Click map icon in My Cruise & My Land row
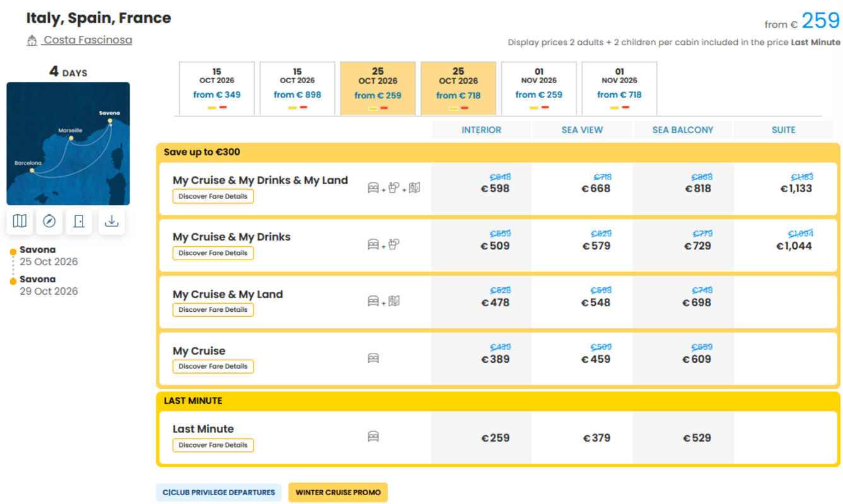Viewport: 843px width, 504px height. [394, 301]
